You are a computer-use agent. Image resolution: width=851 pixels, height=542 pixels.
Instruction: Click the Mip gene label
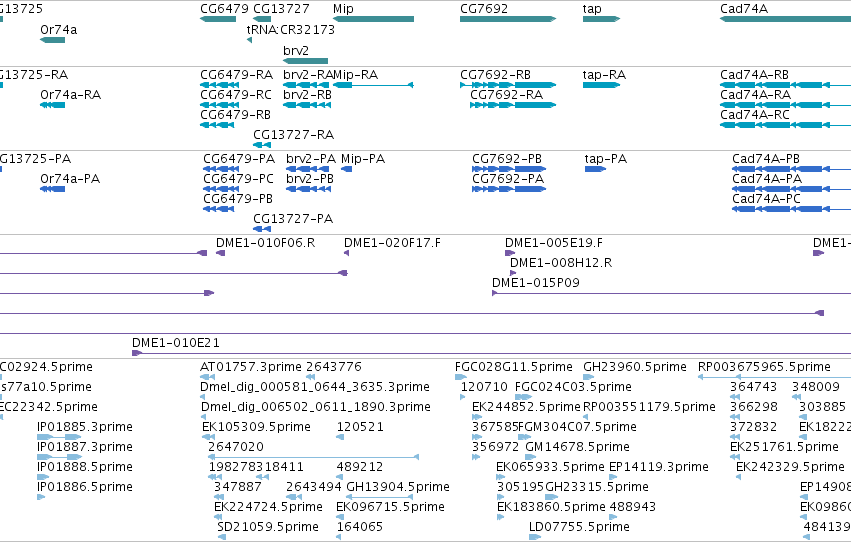coord(343,9)
